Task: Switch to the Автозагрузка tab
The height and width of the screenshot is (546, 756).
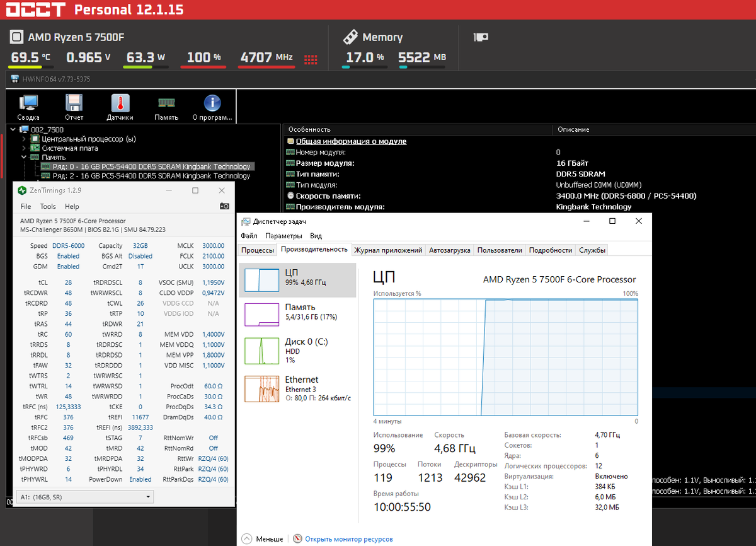Action: point(449,250)
